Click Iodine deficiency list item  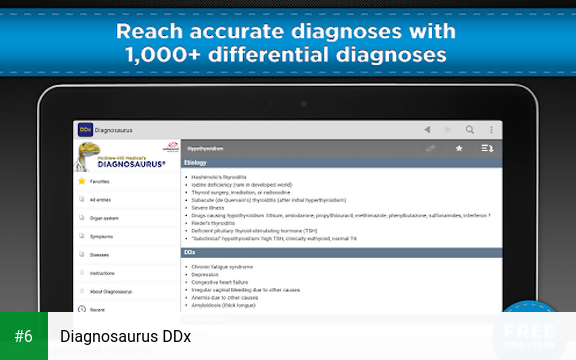(242, 185)
